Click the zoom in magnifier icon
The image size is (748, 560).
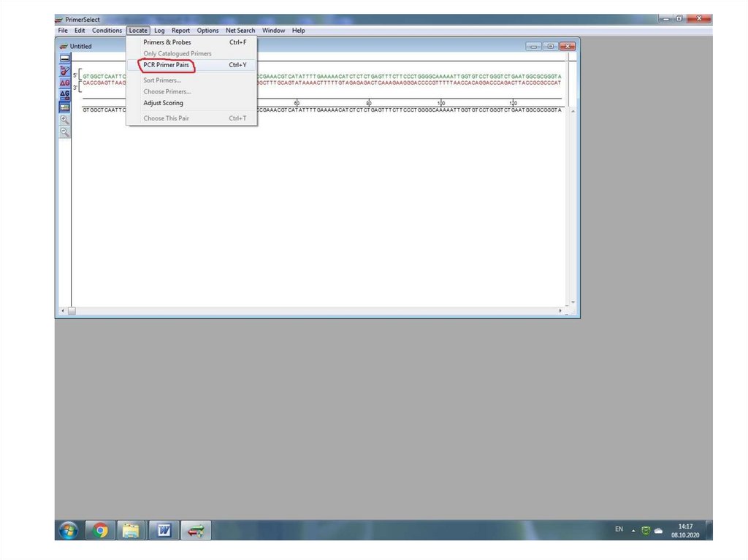pyautogui.click(x=65, y=120)
